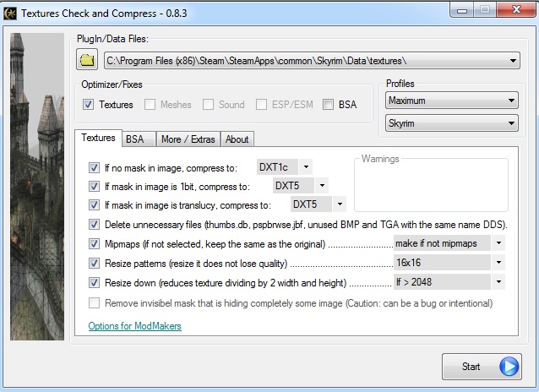Switch to the BSA tab
The image size is (539, 392).
coord(134,139)
